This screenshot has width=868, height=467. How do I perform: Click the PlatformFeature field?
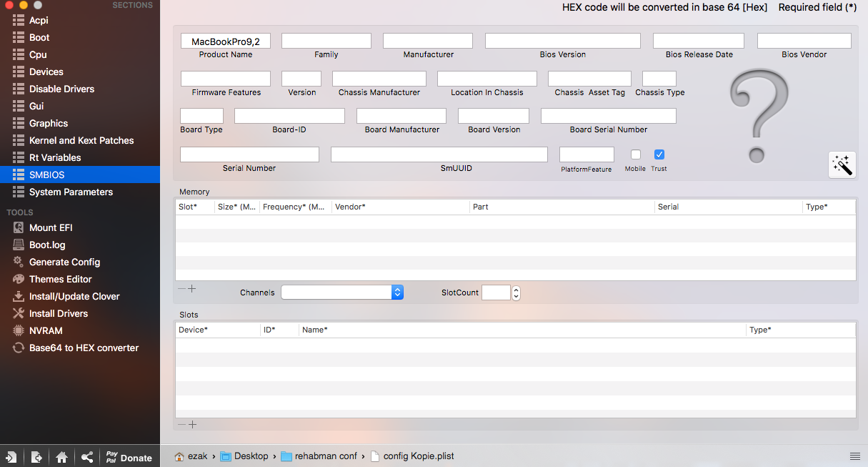pos(587,154)
